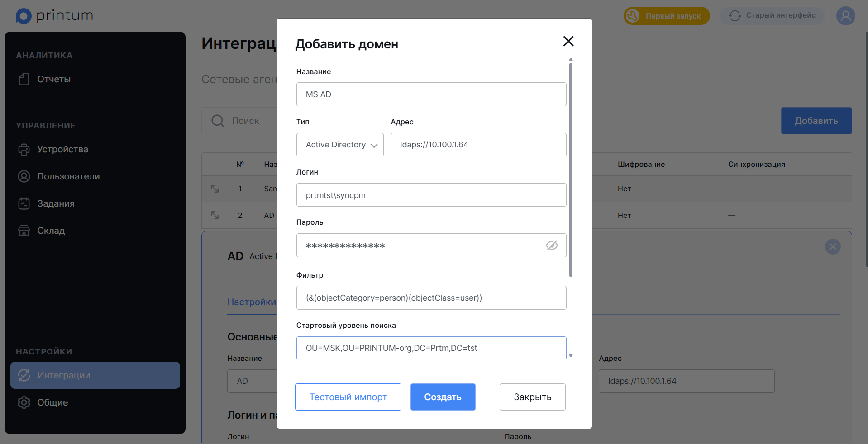868x444 pixels.
Task: Click the Создать button
Action: (443, 397)
